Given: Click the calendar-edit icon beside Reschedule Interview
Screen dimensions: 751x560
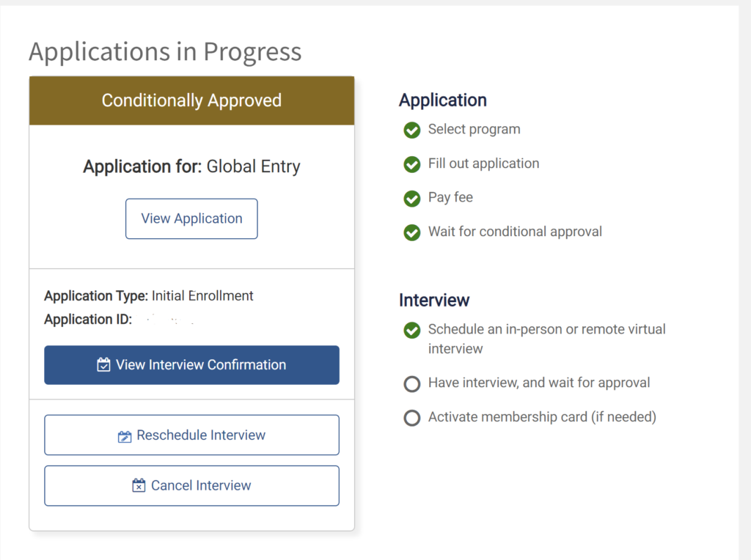Looking at the screenshot, I should click(x=125, y=436).
